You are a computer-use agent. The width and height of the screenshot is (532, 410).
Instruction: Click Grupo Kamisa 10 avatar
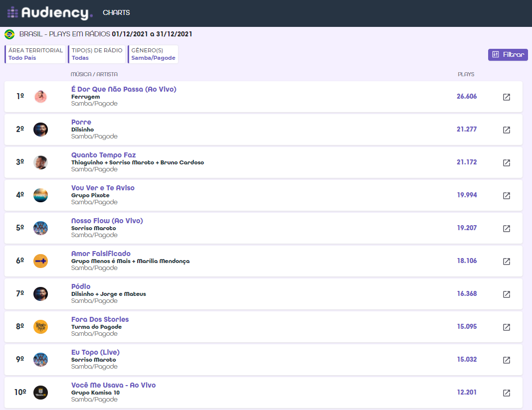40,393
